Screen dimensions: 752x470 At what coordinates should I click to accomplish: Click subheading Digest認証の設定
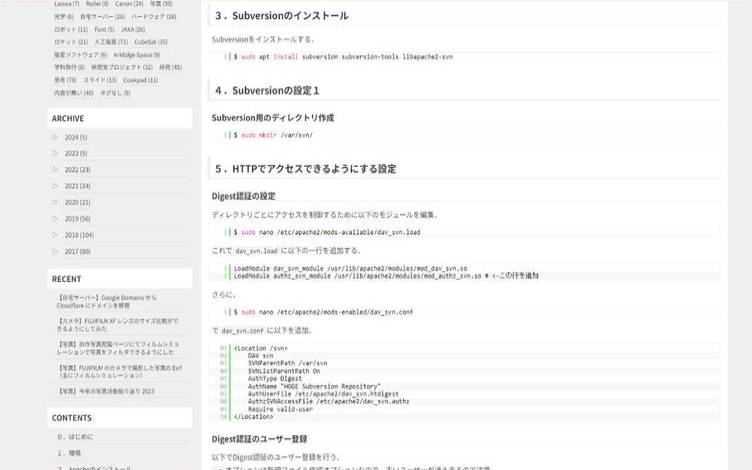click(243, 196)
